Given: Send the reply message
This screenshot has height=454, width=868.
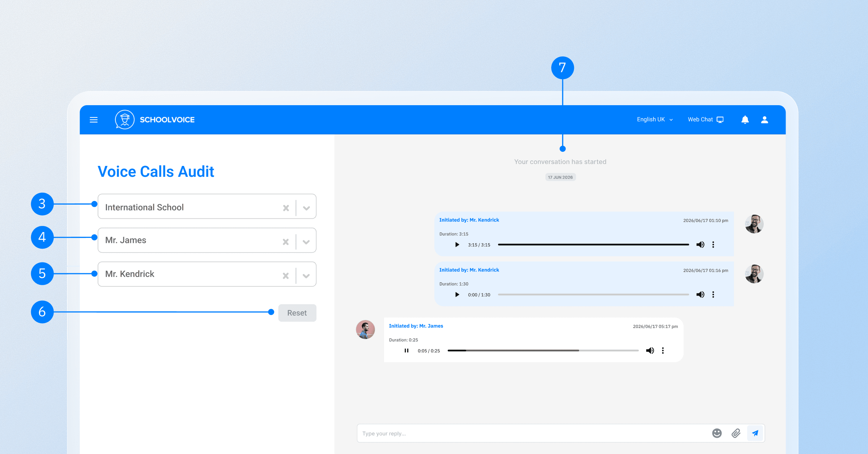Looking at the screenshot, I should 755,433.
